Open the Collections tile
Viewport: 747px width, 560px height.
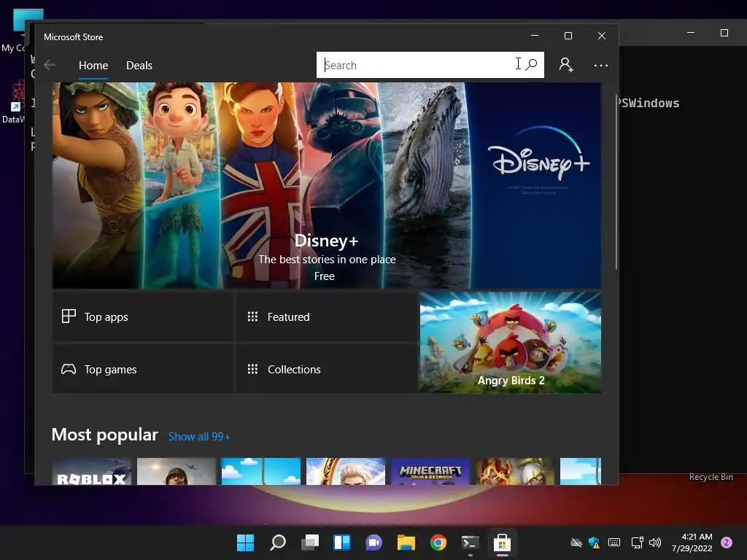(x=326, y=369)
